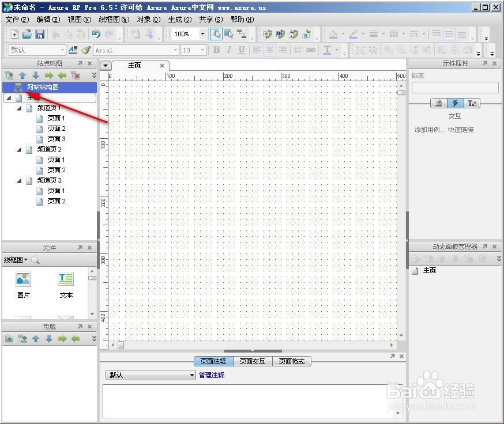Select the Image widget
Screen dimensions: 504x424
point(24,285)
